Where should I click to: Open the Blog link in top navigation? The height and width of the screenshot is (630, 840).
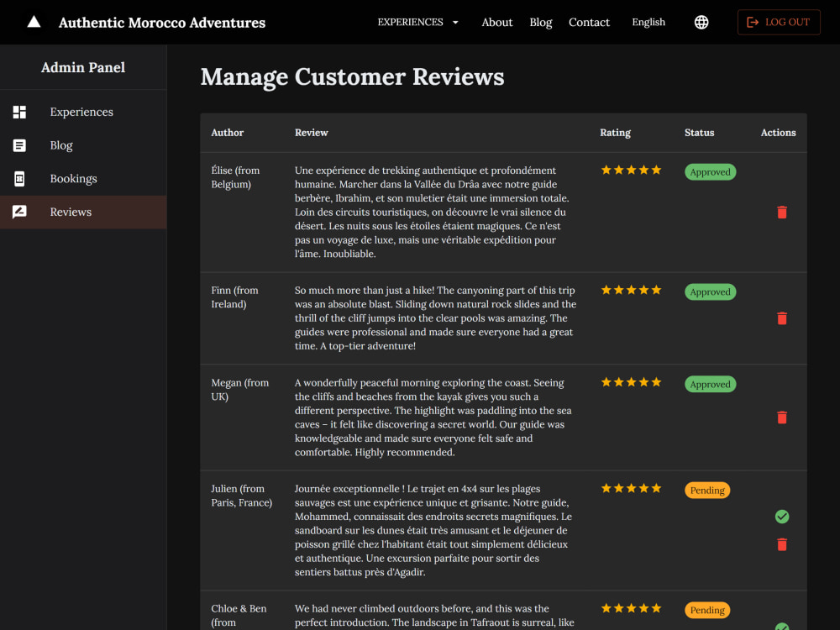pos(540,22)
